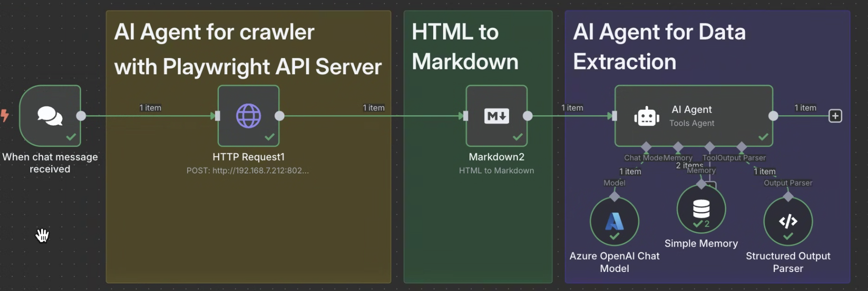
Task: Click the green checkmark on Azure OpenAI node
Action: pos(614,236)
